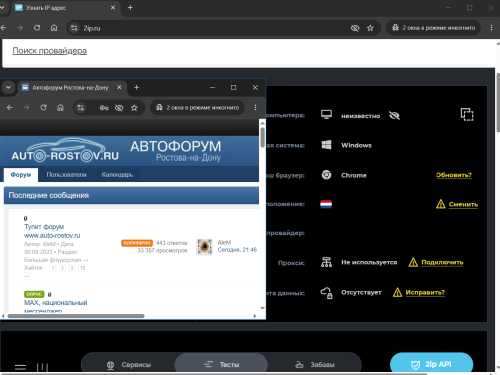Toggle the cookie-blocking eye icon in Автофорум window
This screenshot has height=375, width=500.
pyautogui.click(x=119, y=108)
